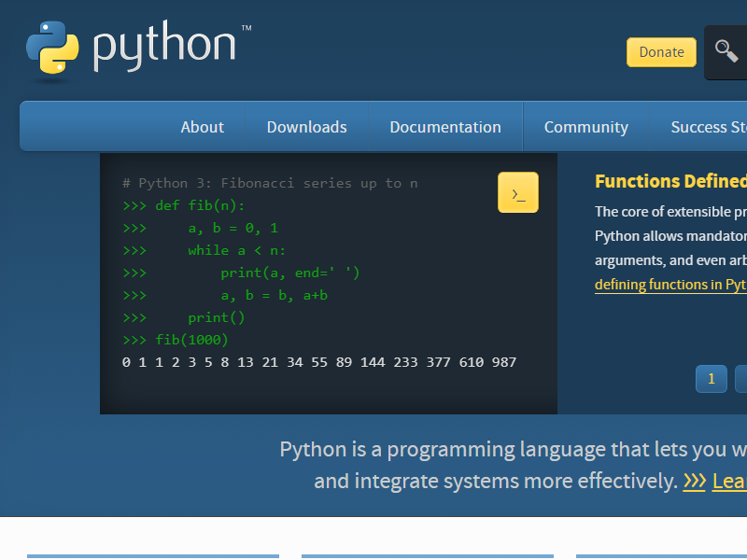Open the Community menu
The width and height of the screenshot is (747, 560).
(x=586, y=127)
